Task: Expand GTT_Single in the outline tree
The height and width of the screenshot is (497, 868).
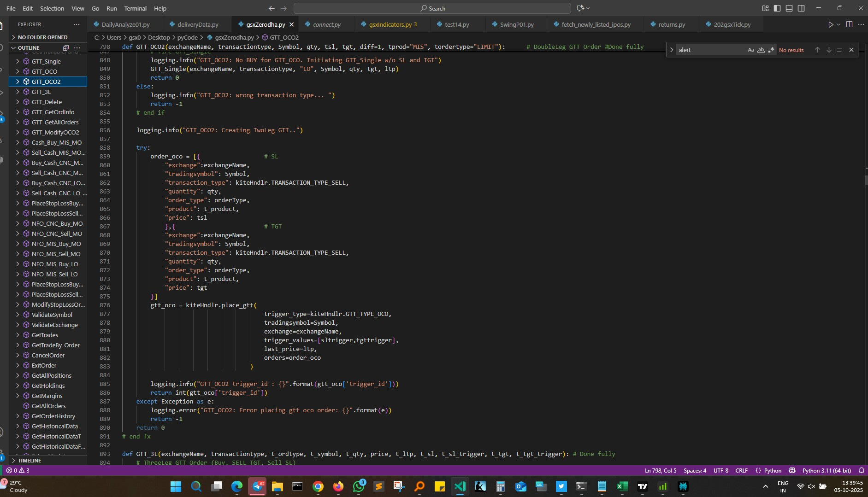Action: pyautogui.click(x=18, y=61)
